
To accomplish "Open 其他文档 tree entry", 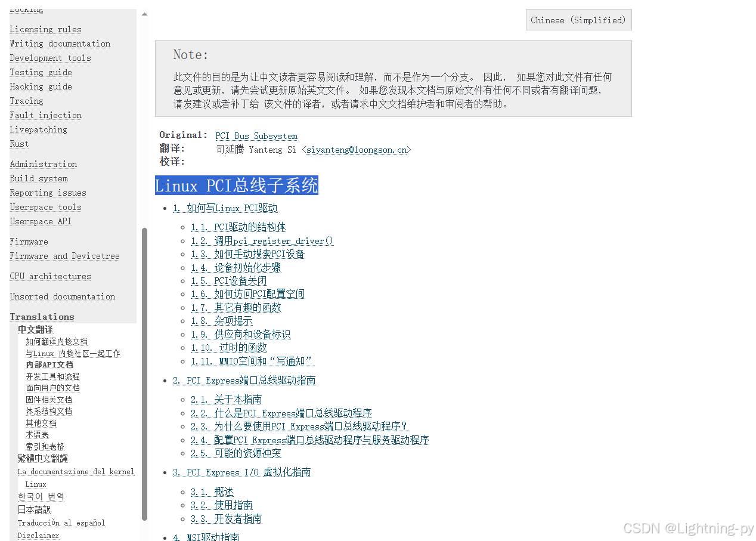I will pyautogui.click(x=41, y=423).
